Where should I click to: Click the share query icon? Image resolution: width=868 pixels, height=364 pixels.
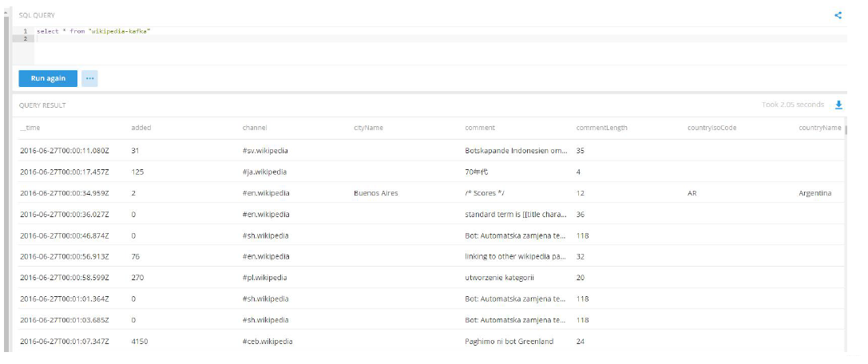838,15
